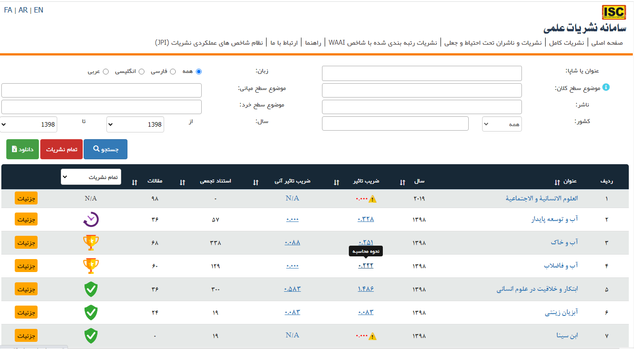Open the از year dropdown 1398
644x349 pixels.
[135, 124]
